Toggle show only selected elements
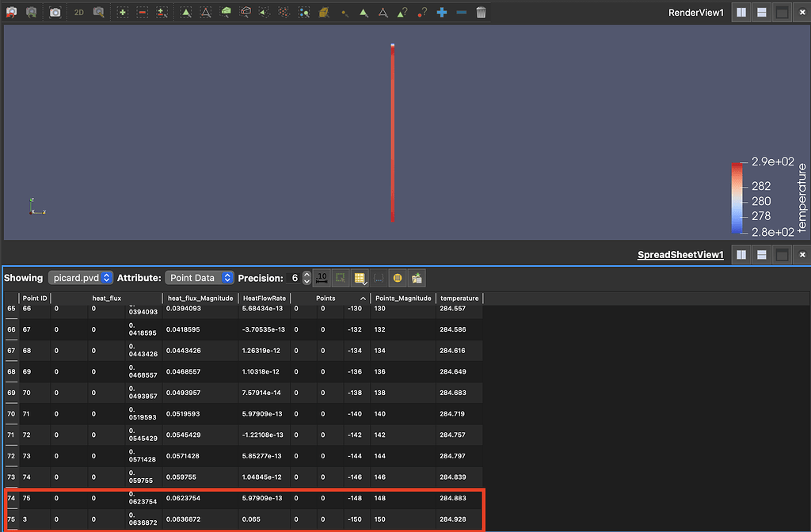The image size is (811, 532). coord(341,278)
